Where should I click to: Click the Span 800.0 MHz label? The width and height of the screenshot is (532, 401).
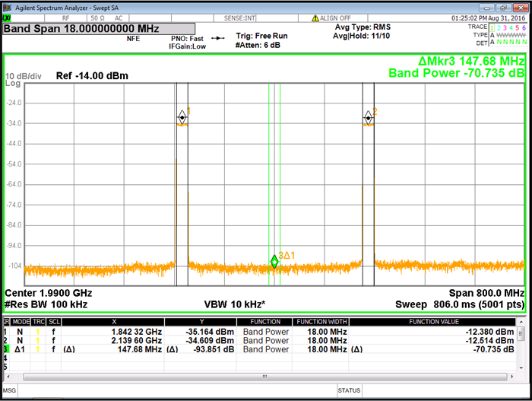pos(486,293)
